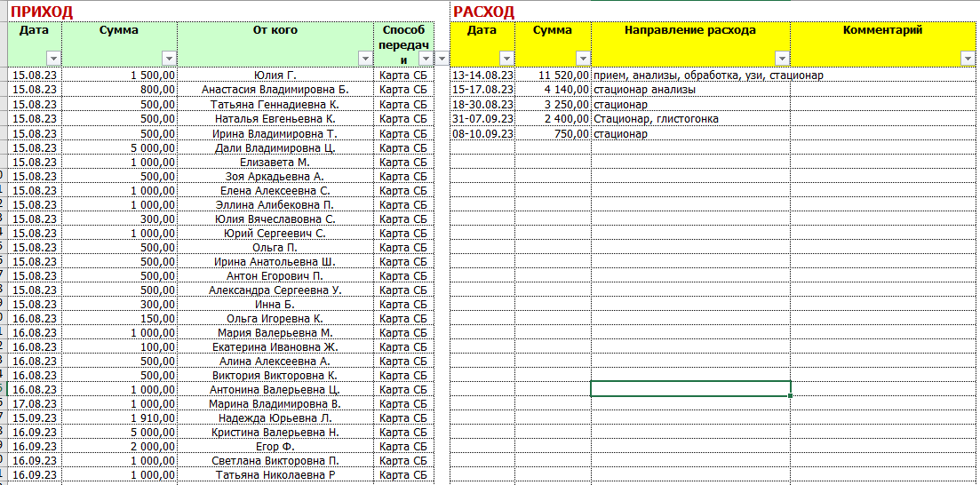Select cell Юрий Сергеевич С.

[x=275, y=233]
